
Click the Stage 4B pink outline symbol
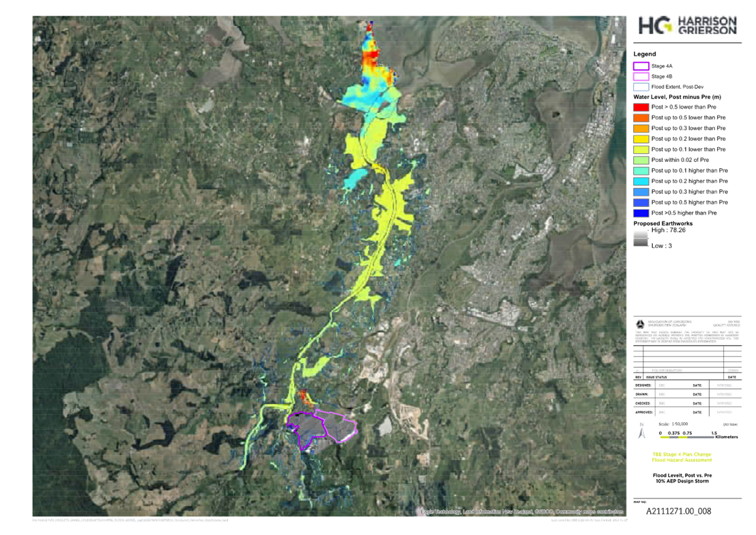641,77
